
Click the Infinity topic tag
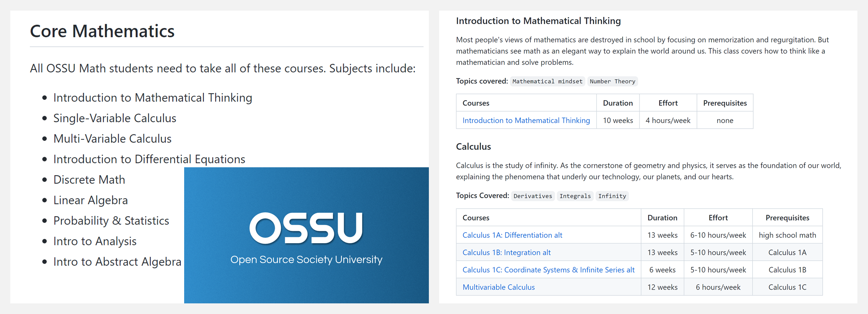tap(612, 196)
